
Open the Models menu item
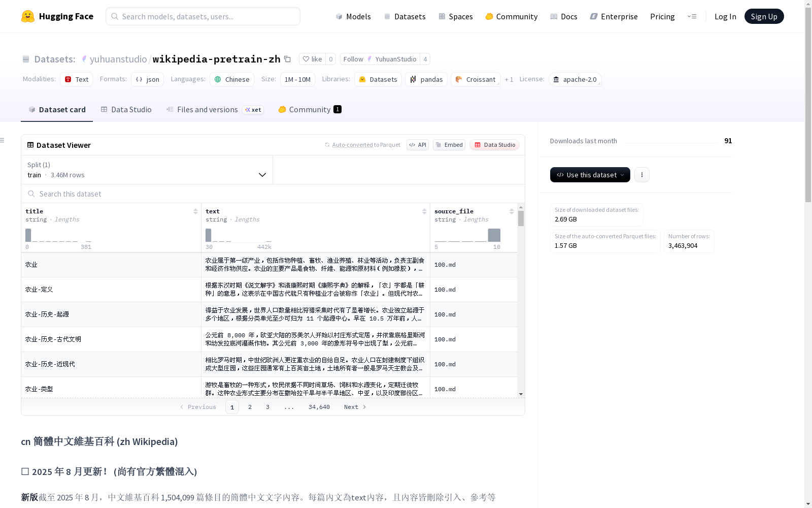[x=353, y=16]
